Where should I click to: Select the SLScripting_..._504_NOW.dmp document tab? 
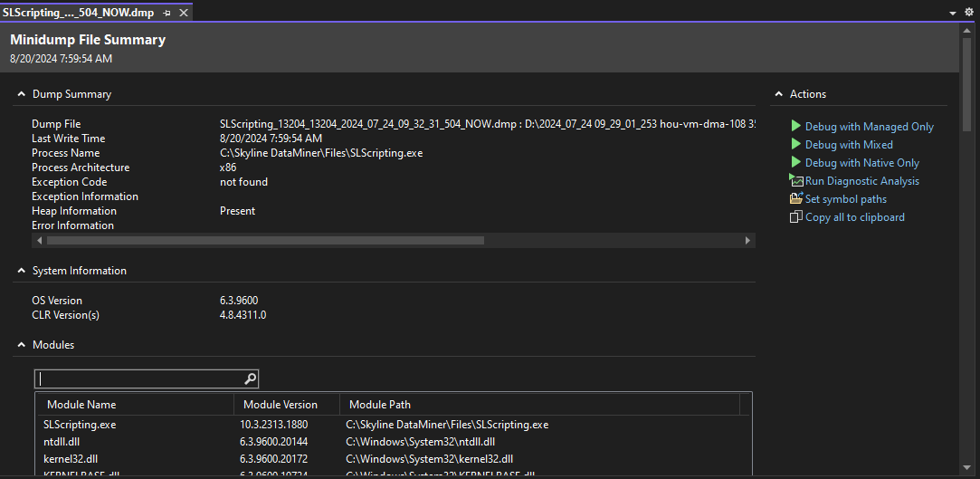(x=78, y=13)
